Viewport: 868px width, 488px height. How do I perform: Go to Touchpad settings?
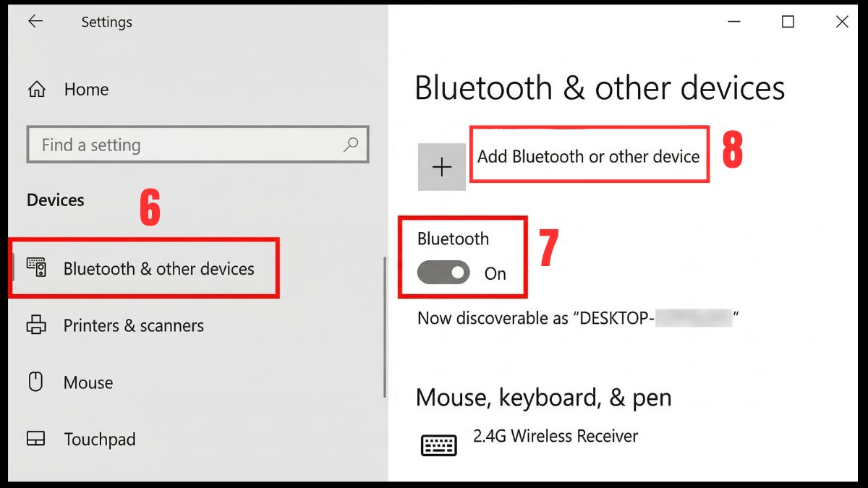pos(99,440)
